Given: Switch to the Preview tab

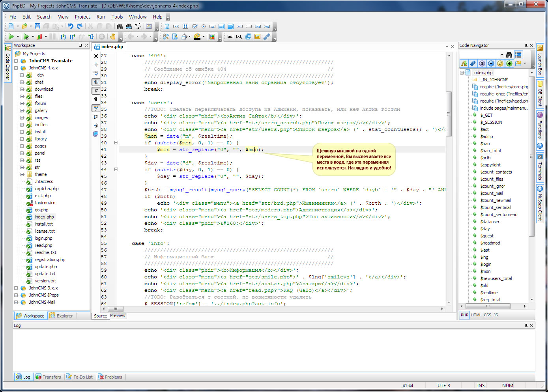Looking at the screenshot, I should (x=118, y=316).
